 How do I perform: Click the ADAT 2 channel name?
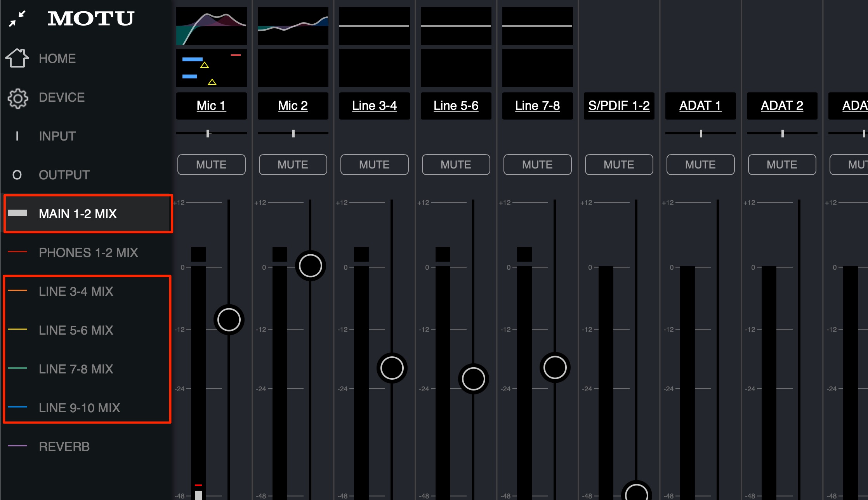click(782, 106)
